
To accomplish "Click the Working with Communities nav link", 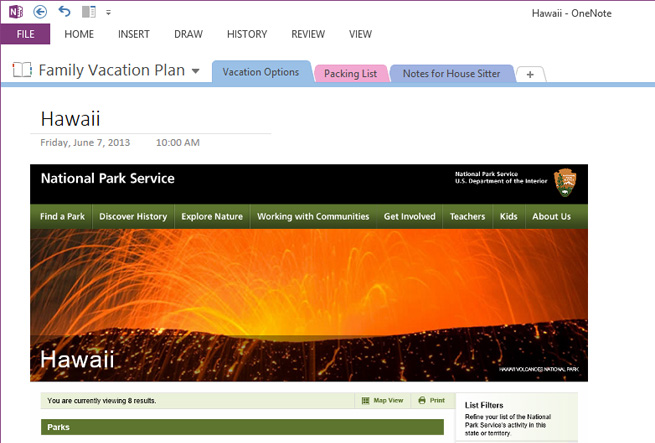I will [x=313, y=216].
